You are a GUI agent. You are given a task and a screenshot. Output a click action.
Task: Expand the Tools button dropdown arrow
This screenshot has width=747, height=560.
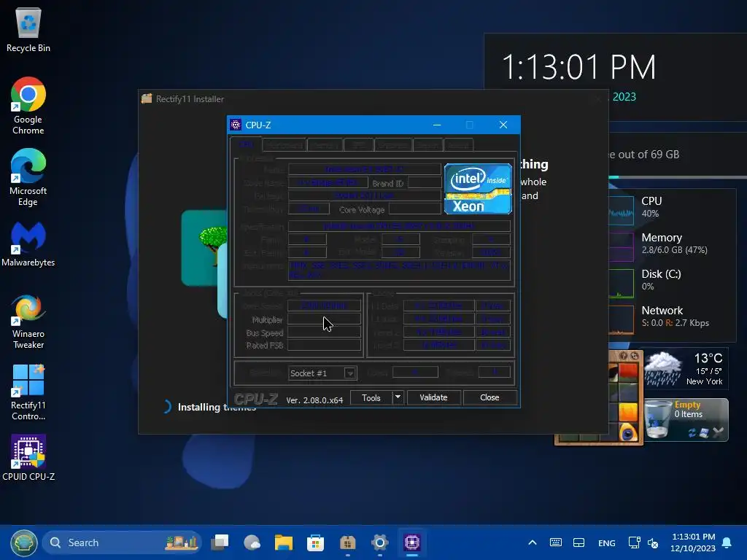click(x=398, y=397)
